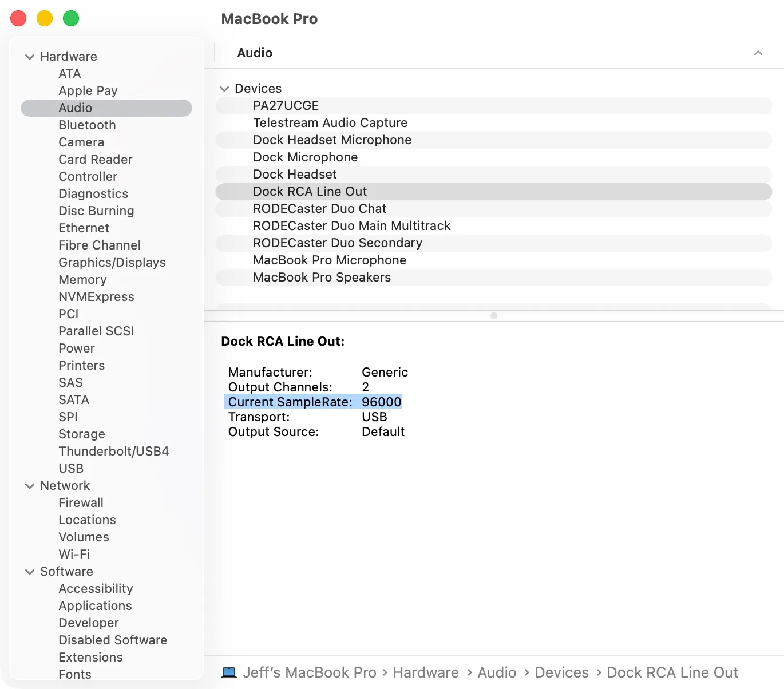Open PCI in the sidebar

click(69, 314)
